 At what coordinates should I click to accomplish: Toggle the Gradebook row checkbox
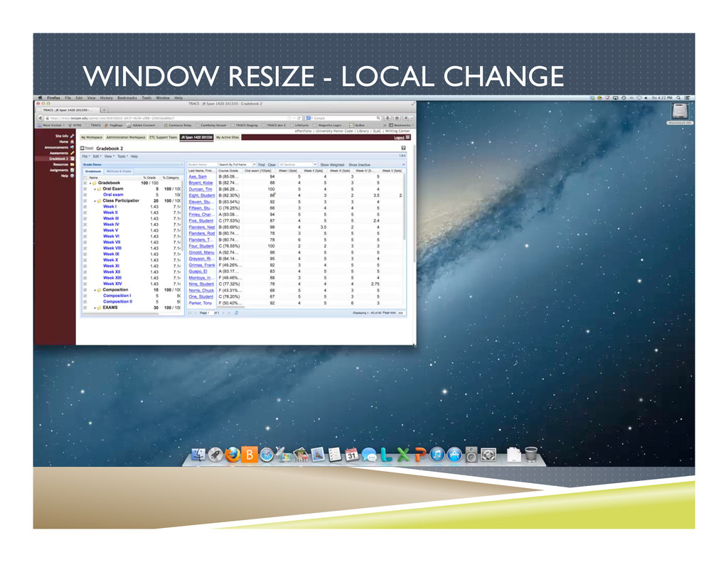coord(85,183)
